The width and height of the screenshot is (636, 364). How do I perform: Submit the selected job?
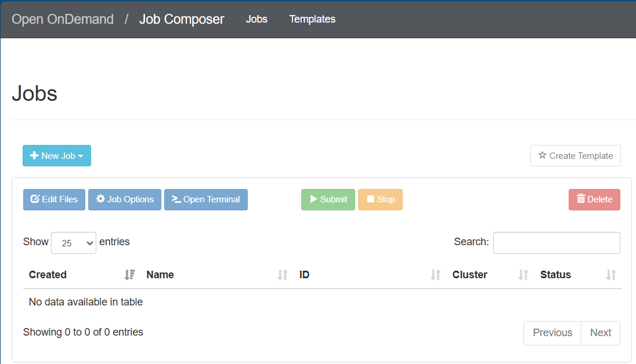(x=328, y=199)
